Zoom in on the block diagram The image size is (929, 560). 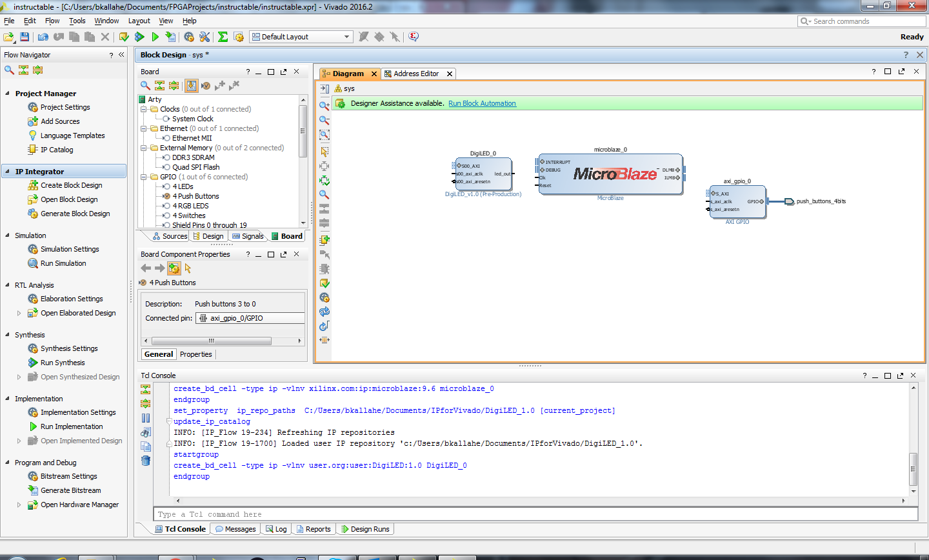point(325,105)
